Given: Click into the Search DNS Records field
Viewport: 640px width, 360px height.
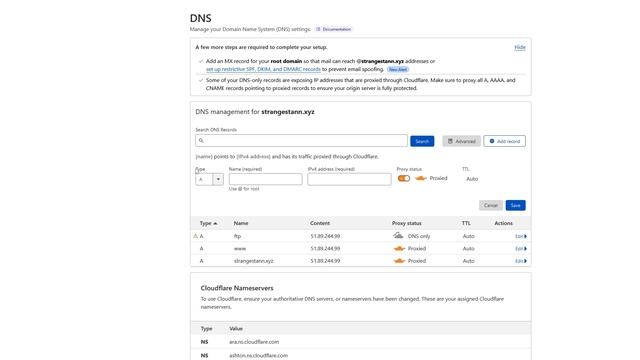Looking at the screenshot, I should (x=301, y=140).
